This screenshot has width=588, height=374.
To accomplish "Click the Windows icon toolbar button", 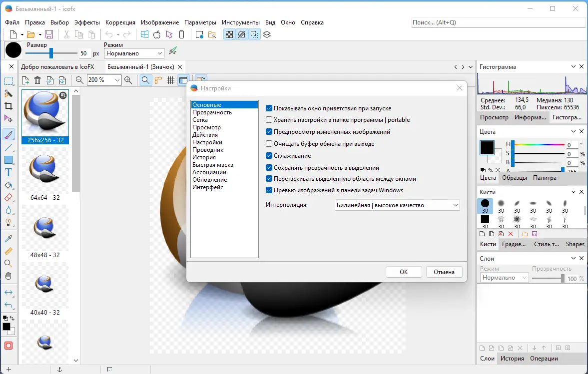I will [x=144, y=34].
